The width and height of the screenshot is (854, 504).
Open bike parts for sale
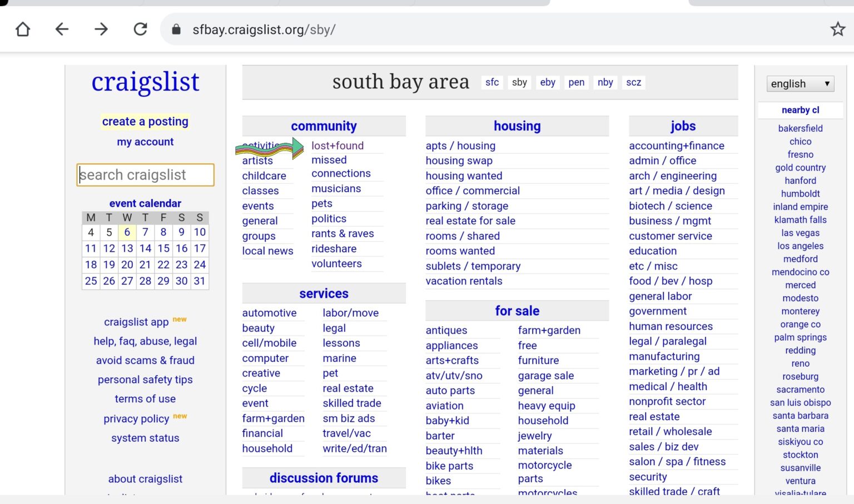point(449,466)
